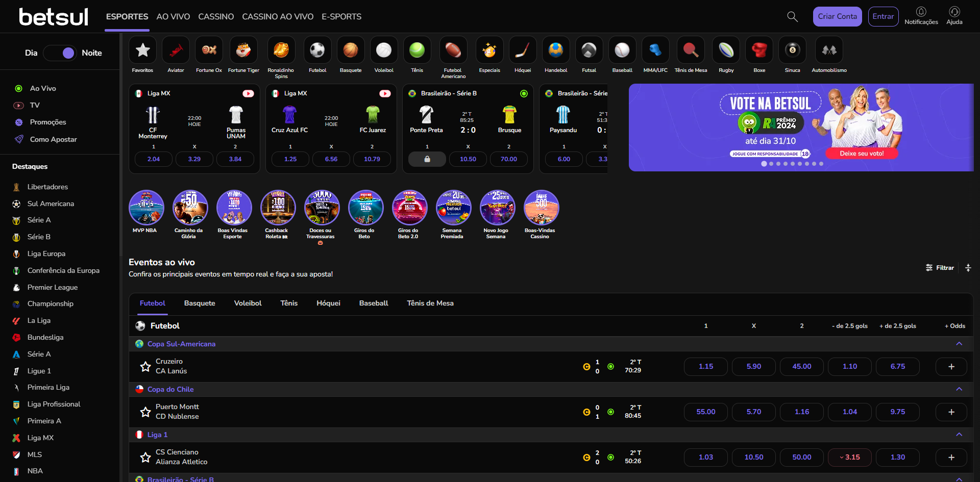
Task: Expand more odds for CS Cienciano match
Action: [951, 458]
